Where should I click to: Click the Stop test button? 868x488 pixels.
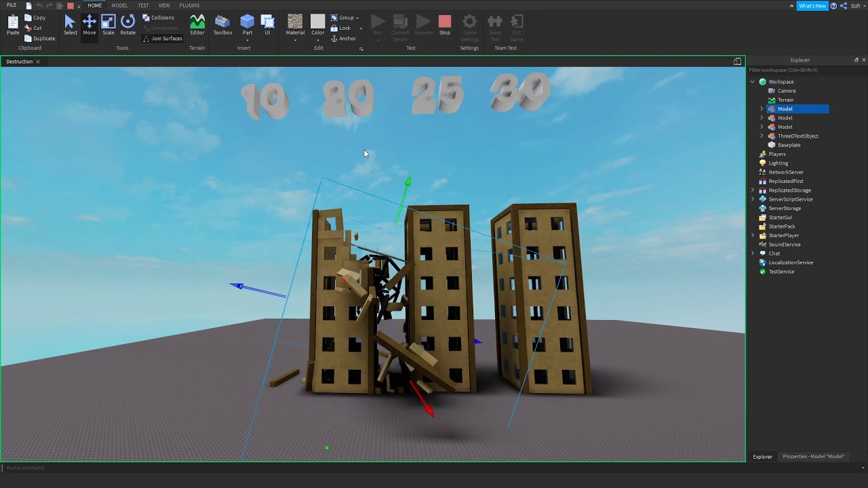click(x=445, y=24)
